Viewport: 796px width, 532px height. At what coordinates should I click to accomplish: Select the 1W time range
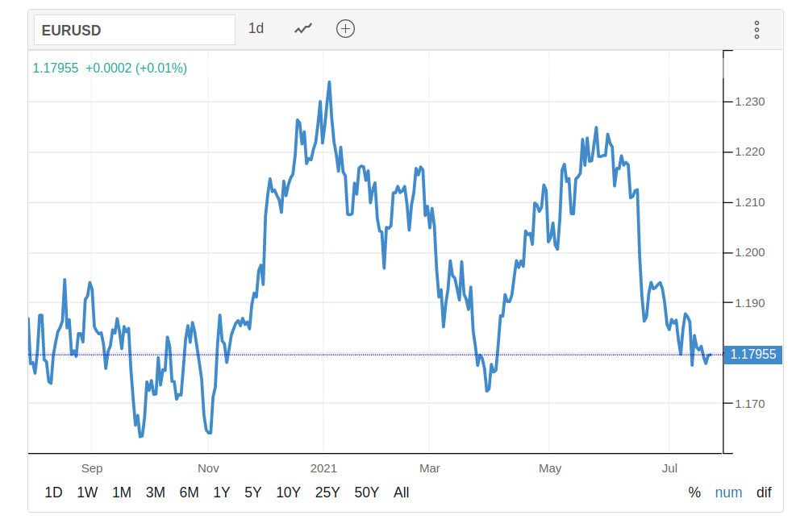click(87, 493)
